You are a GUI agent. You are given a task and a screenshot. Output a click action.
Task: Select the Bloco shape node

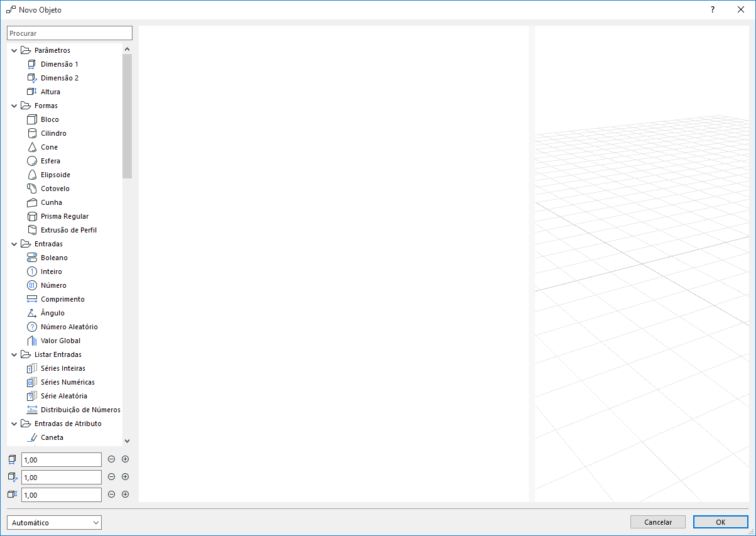(48, 119)
